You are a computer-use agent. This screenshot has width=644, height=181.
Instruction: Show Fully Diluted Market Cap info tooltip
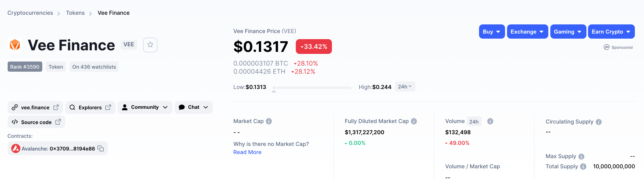tap(414, 121)
